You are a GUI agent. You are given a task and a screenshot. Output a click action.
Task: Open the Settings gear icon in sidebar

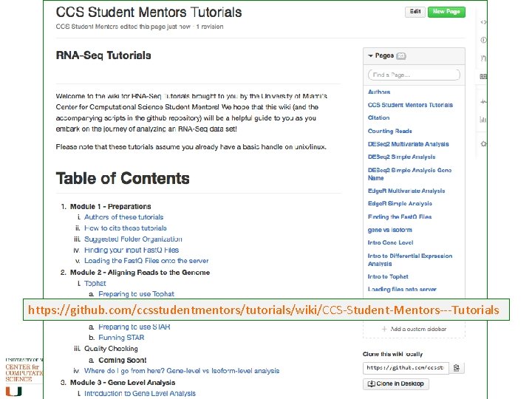(483, 143)
